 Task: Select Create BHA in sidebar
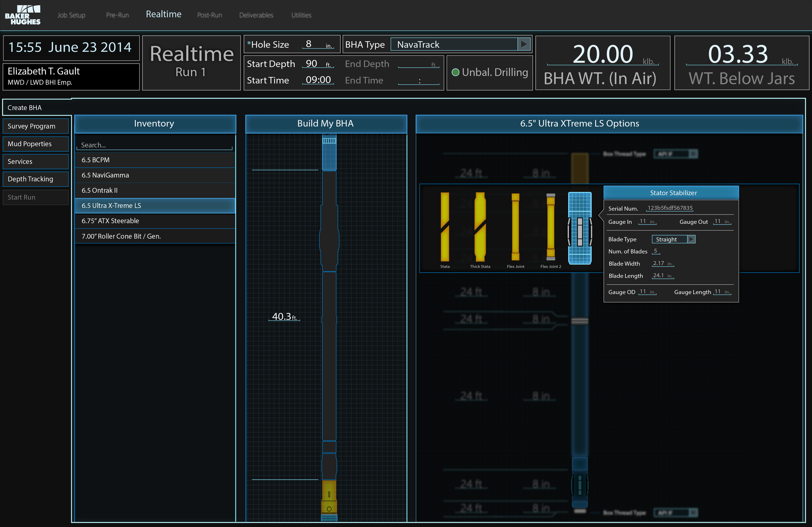(x=37, y=108)
